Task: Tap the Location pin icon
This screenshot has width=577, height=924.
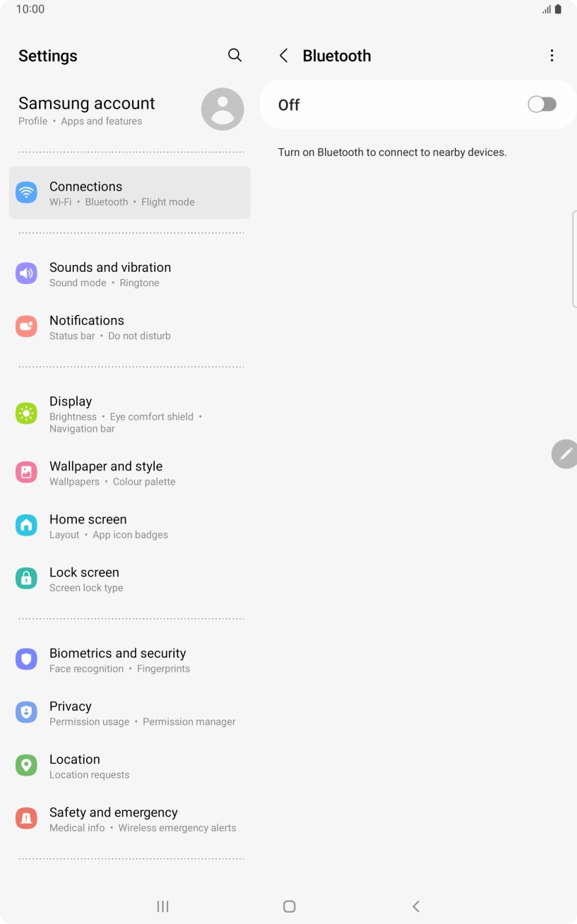Action: click(26, 765)
